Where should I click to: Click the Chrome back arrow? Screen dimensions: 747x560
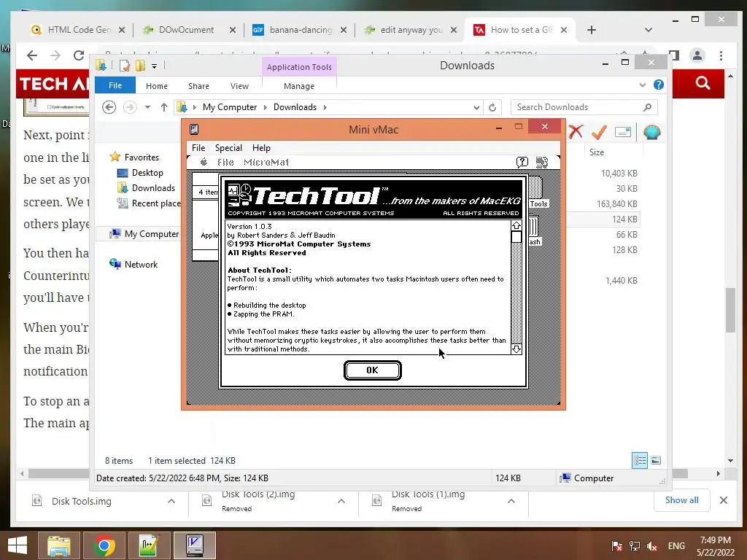point(32,55)
